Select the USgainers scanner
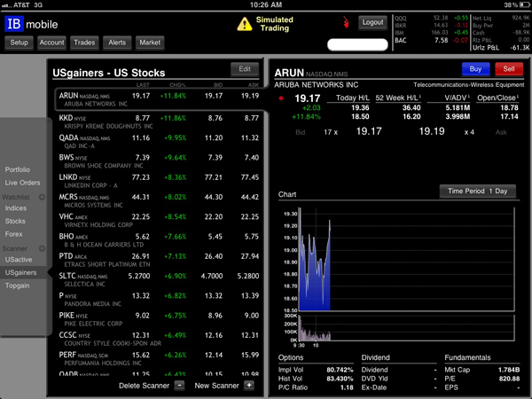This screenshot has height=399, width=532. [x=20, y=272]
